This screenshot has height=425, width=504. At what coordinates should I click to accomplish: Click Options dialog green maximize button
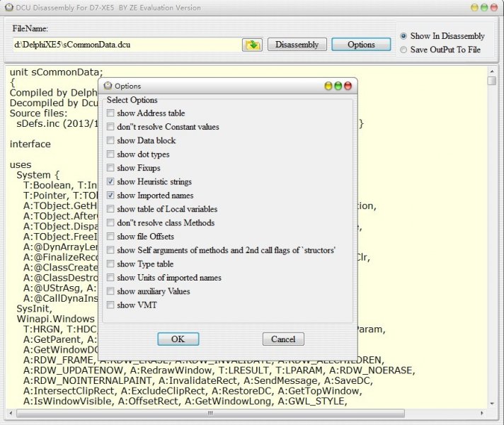point(338,86)
